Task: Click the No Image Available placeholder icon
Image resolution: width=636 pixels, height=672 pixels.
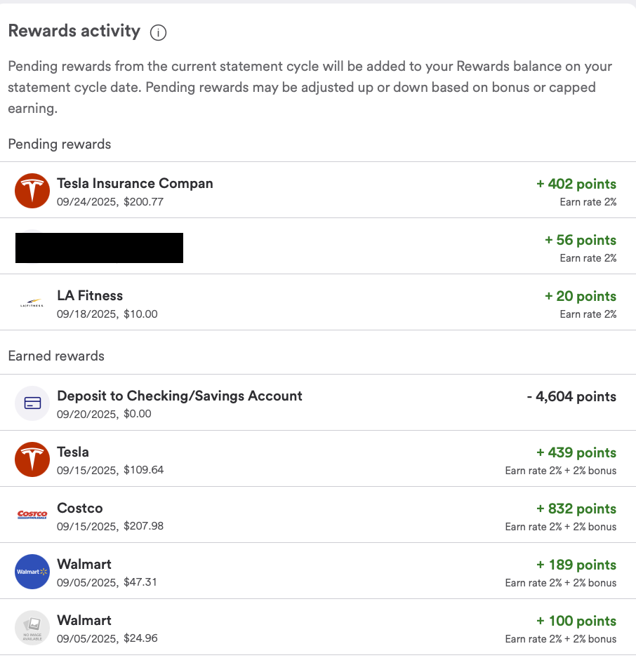Action: tap(32, 628)
